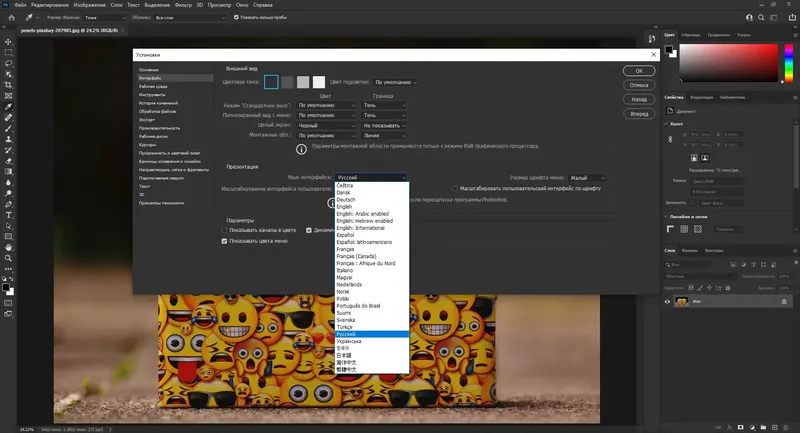Click the OK button
This screenshot has height=433, width=800.
[x=639, y=71]
